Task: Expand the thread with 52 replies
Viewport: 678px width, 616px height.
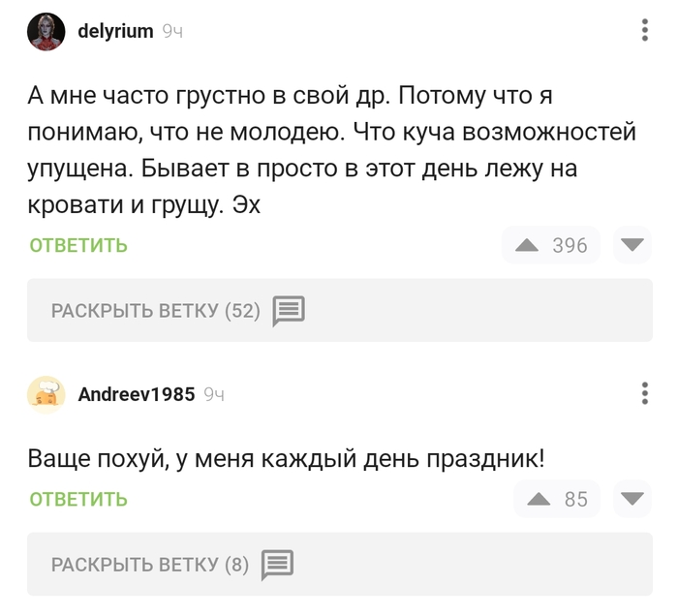Action: click(155, 311)
